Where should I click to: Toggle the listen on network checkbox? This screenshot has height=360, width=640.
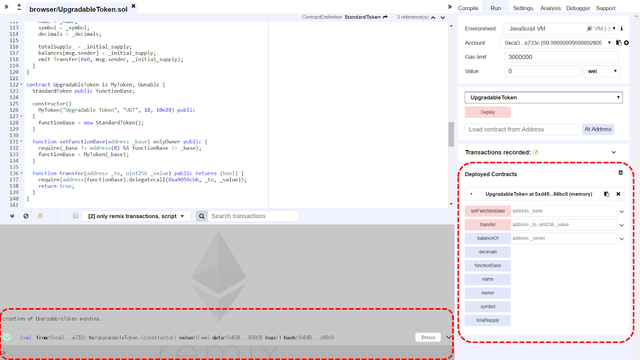pos(76,216)
